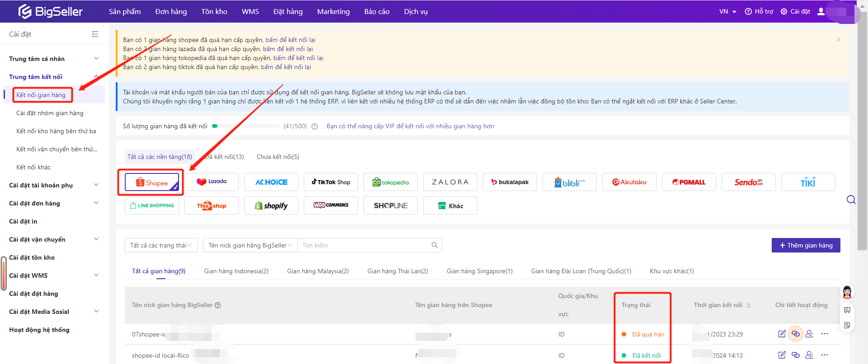Click help icon beside connected store count

315,126
